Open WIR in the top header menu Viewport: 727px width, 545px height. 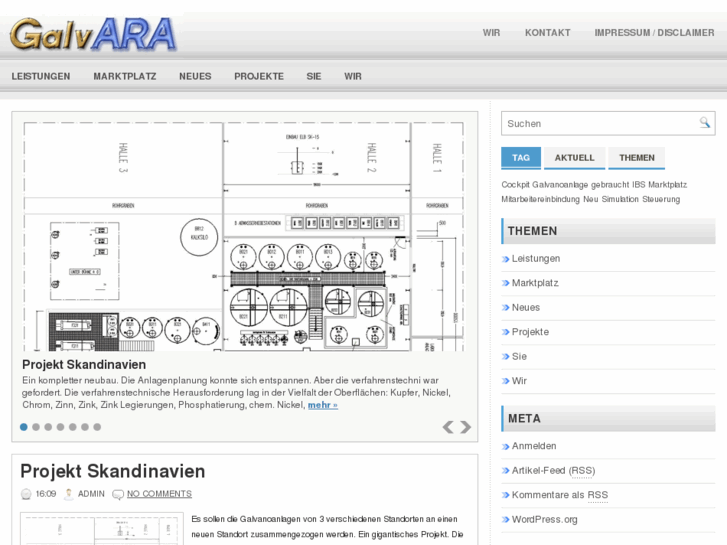(x=491, y=33)
